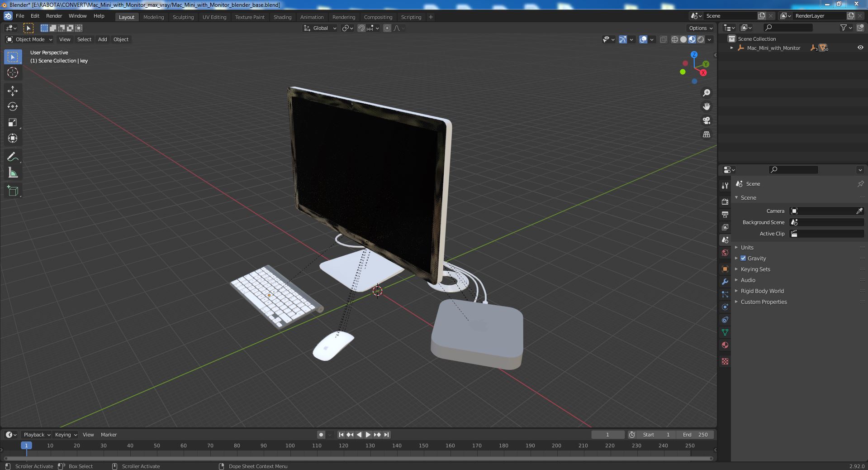Switch to the UV Editing workspace tab
Image resolution: width=868 pixels, height=470 pixels.
click(214, 17)
